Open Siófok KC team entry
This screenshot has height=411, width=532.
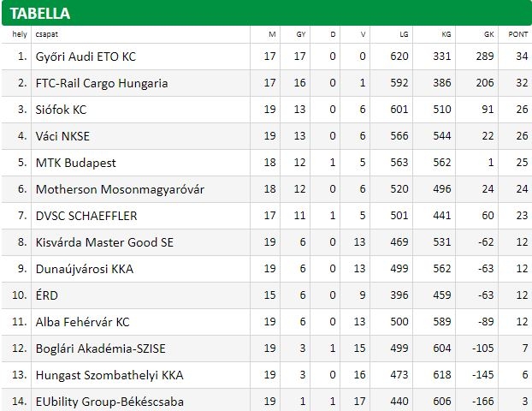tap(61, 110)
